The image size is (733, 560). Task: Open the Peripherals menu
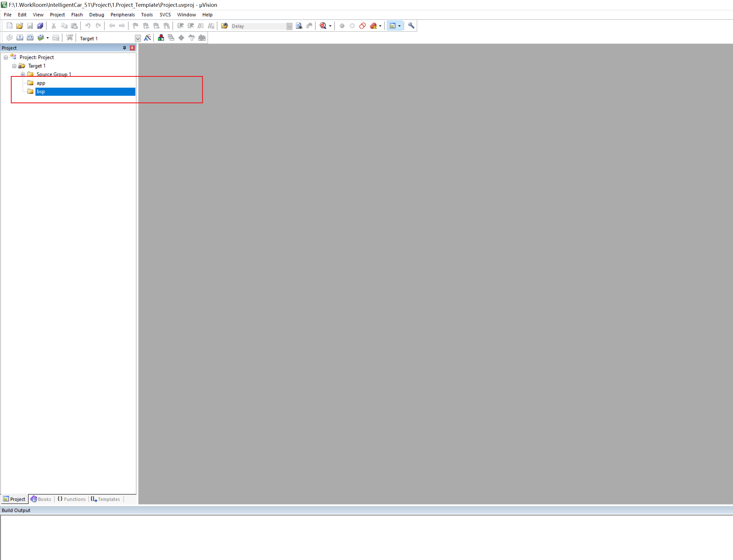coord(123,15)
